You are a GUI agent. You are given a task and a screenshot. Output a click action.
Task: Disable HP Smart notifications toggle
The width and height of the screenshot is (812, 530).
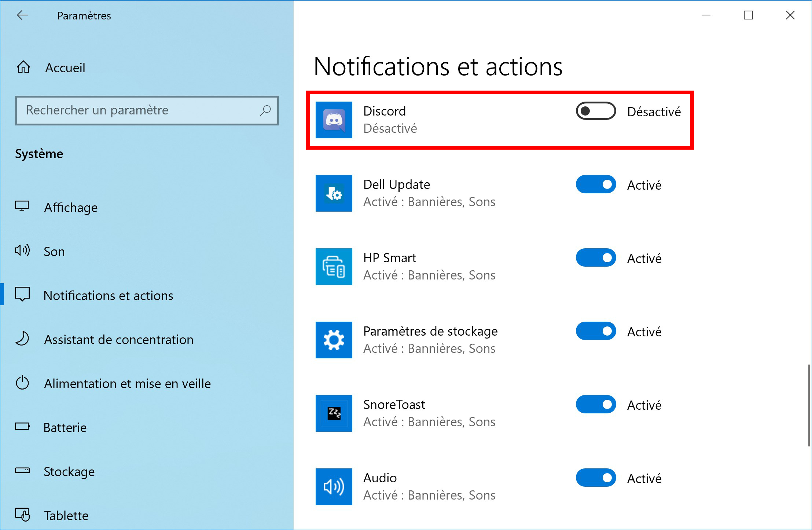596,258
